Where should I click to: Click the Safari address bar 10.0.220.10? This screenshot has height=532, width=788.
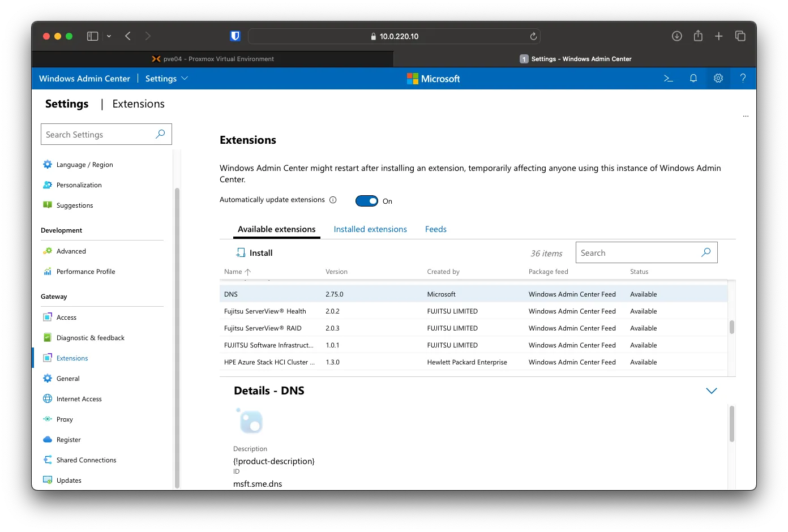pos(394,36)
